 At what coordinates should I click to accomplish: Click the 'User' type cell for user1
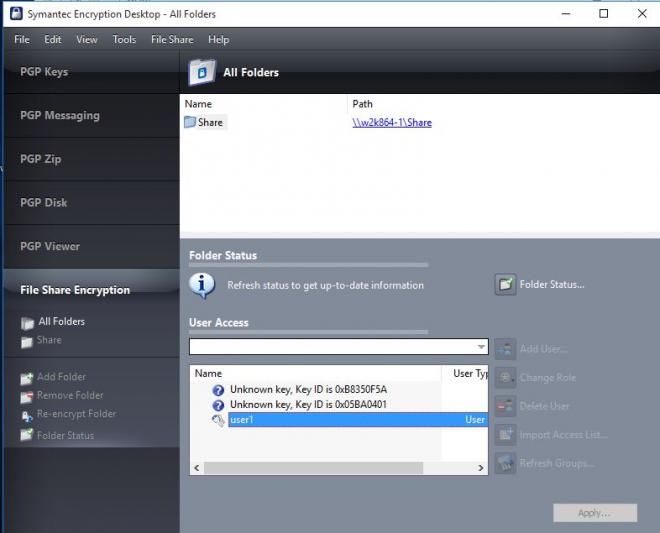coord(475,420)
